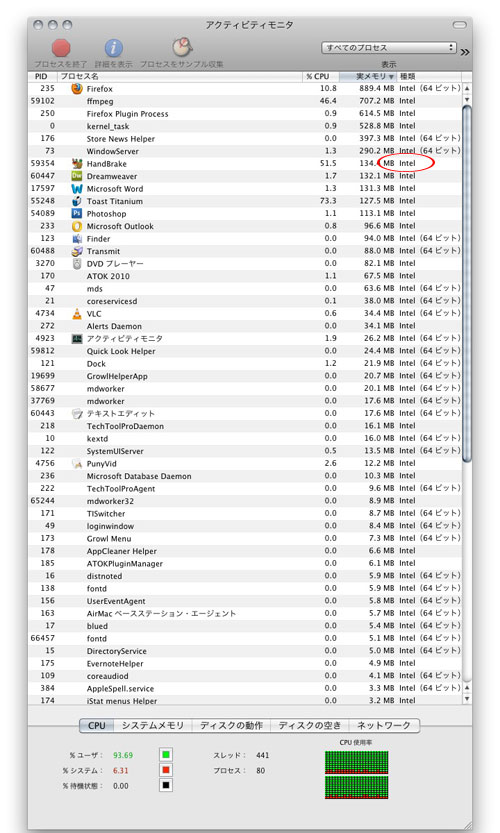This screenshot has width=500, height=833.
Task: Select the VLC cone icon row
Action: point(77,313)
